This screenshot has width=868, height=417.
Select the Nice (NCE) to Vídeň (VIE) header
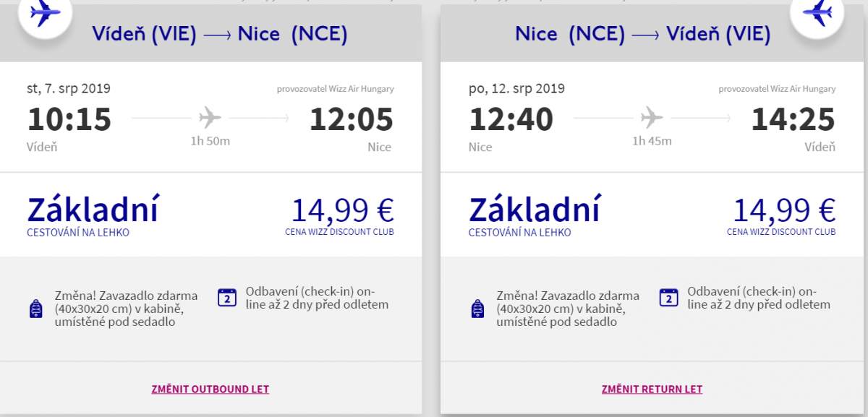click(642, 34)
